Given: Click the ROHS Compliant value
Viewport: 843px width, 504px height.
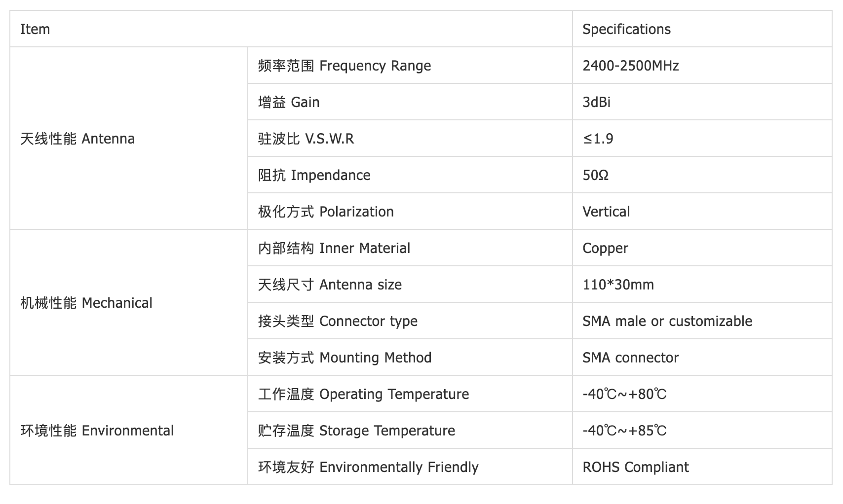Looking at the screenshot, I should tap(636, 467).
